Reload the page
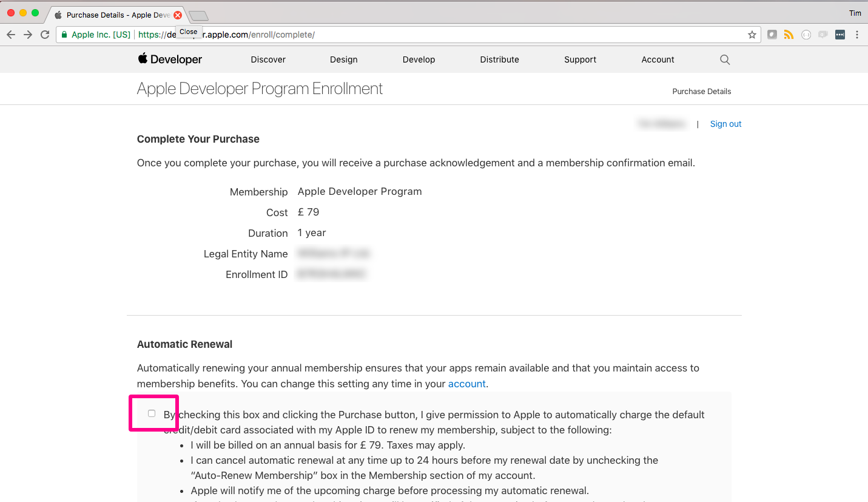The height and width of the screenshot is (502, 868). click(45, 35)
